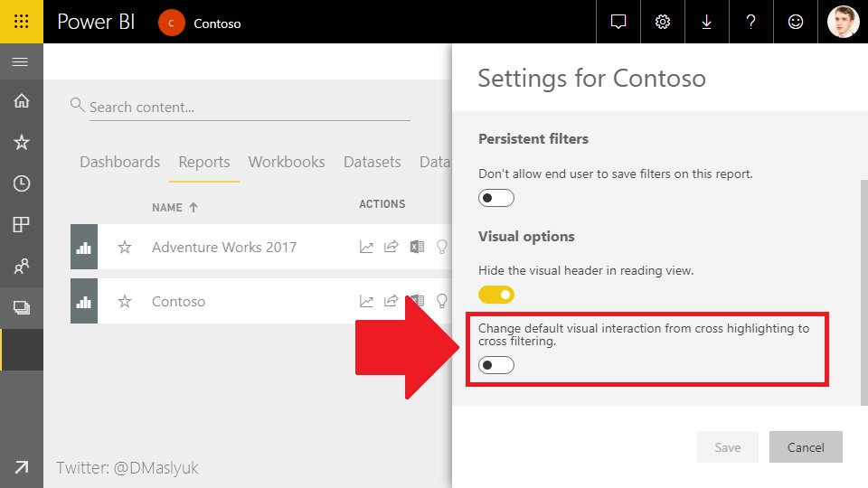Share the Adventure Works 2017 report
The image size is (868, 488).
coord(391,246)
